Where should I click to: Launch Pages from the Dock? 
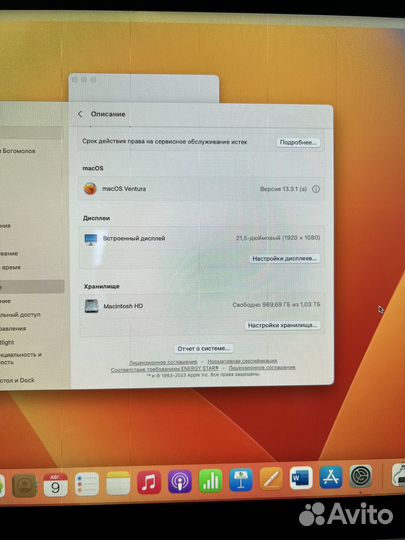pyautogui.click(x=271, y=479)
